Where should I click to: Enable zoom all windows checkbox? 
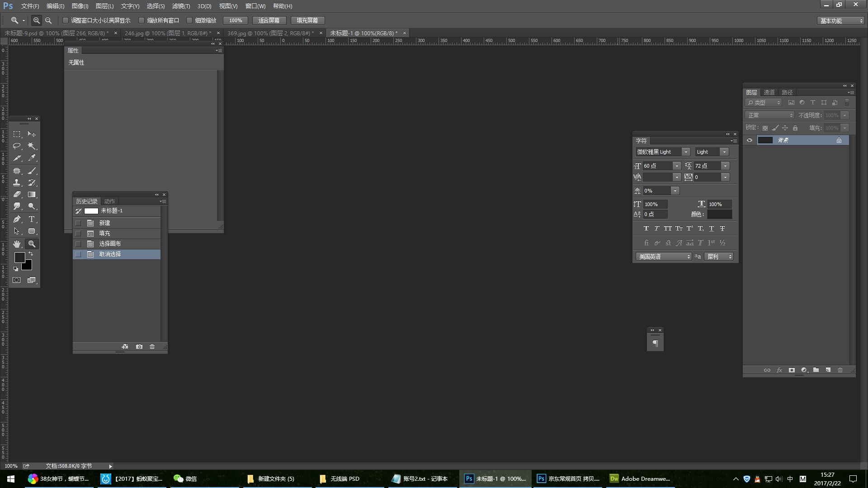coord(142,20)
